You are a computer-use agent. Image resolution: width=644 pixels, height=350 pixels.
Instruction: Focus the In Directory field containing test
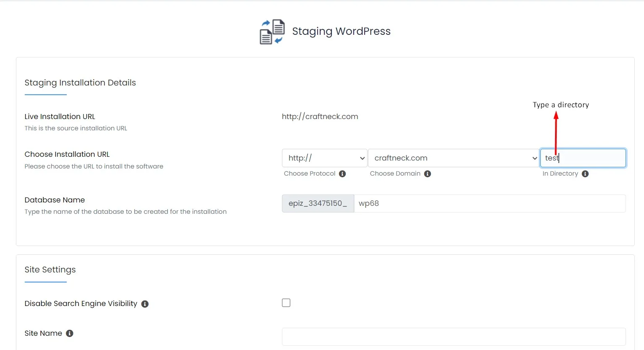tap(583, 158)
